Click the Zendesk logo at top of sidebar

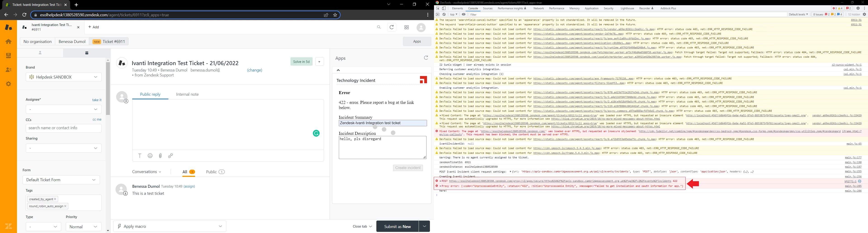pos(8,27)
